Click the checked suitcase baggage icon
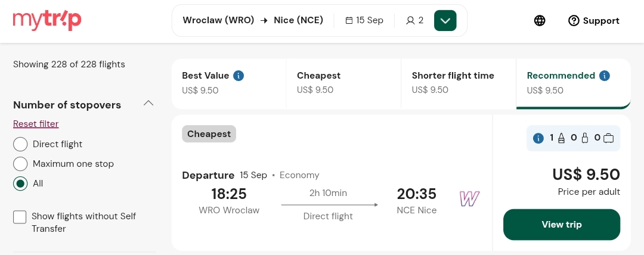This screenshot has width=644, height=255. (609, 138)
